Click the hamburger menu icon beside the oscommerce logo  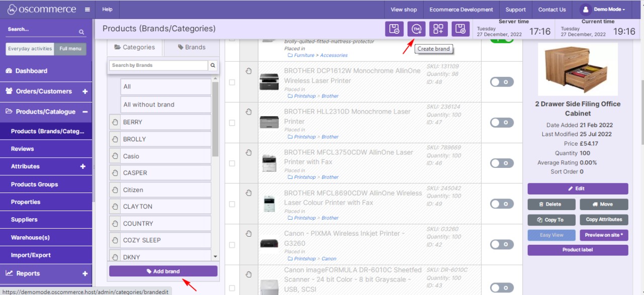click(x=88, y=10)
